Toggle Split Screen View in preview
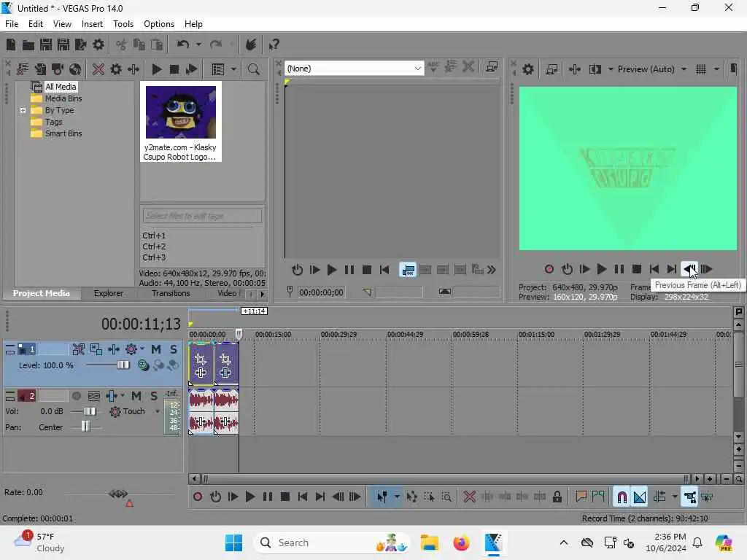The height and width of the screenshot is (560, 747). (595, 69)
